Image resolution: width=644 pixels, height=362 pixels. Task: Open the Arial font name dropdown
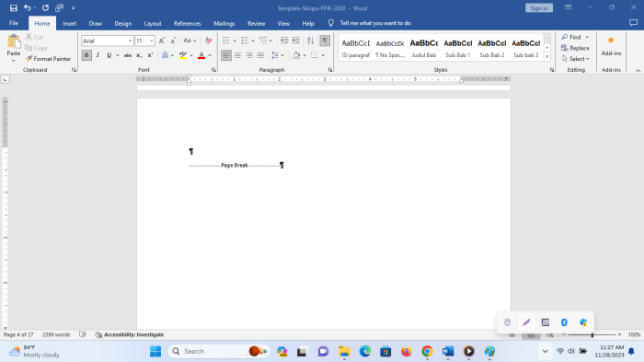tap(131, 41)
